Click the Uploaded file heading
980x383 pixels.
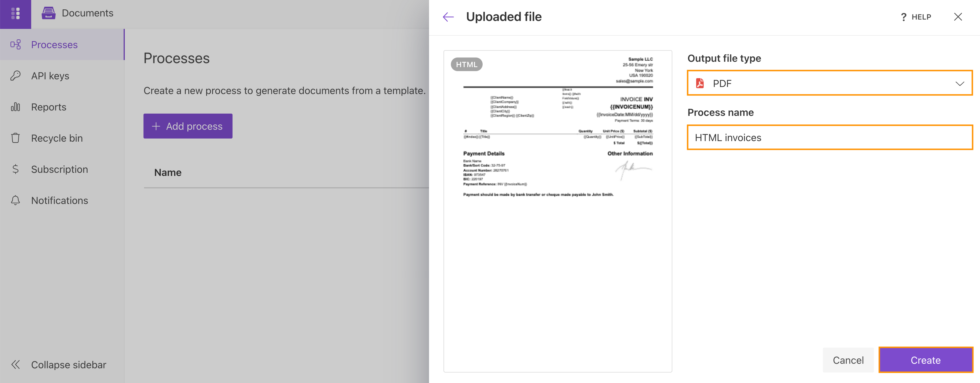pyautogui.click(x=504, y=17)
